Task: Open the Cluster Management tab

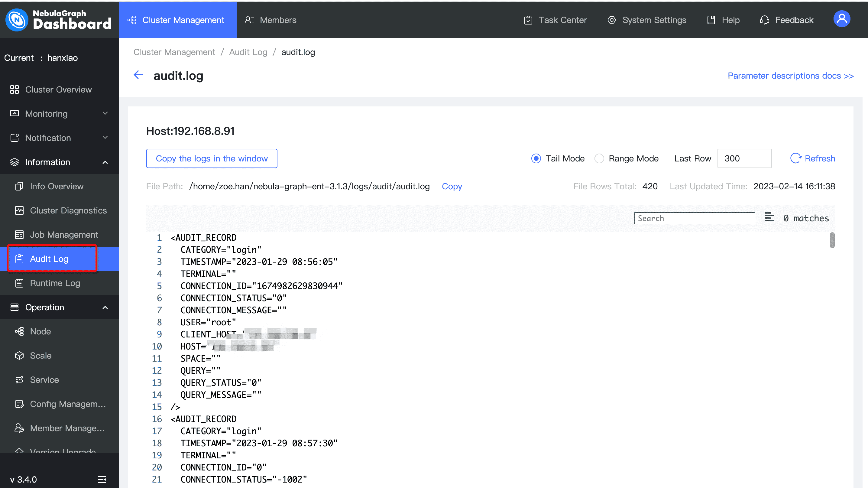Action: coord(178,20)
